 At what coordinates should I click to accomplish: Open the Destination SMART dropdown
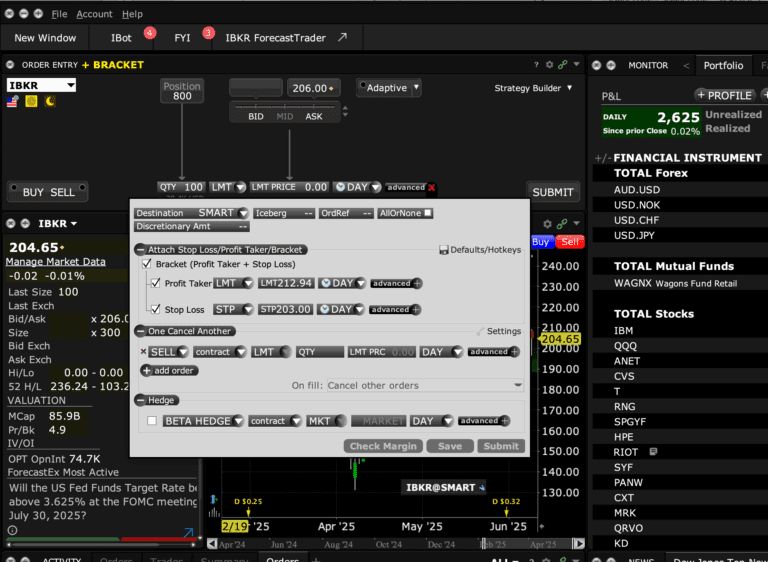(x=242, y=213)
